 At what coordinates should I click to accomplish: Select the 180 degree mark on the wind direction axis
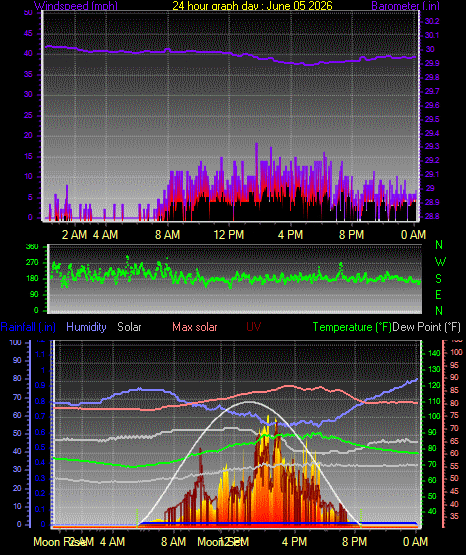tap(32, 279)
